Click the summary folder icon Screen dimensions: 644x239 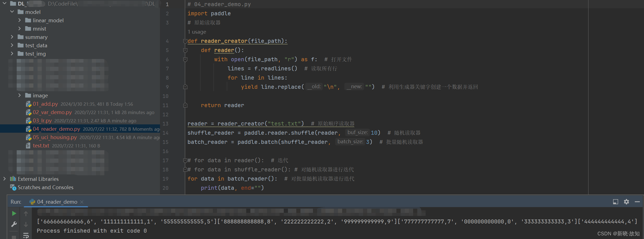(x=20, y=37)
